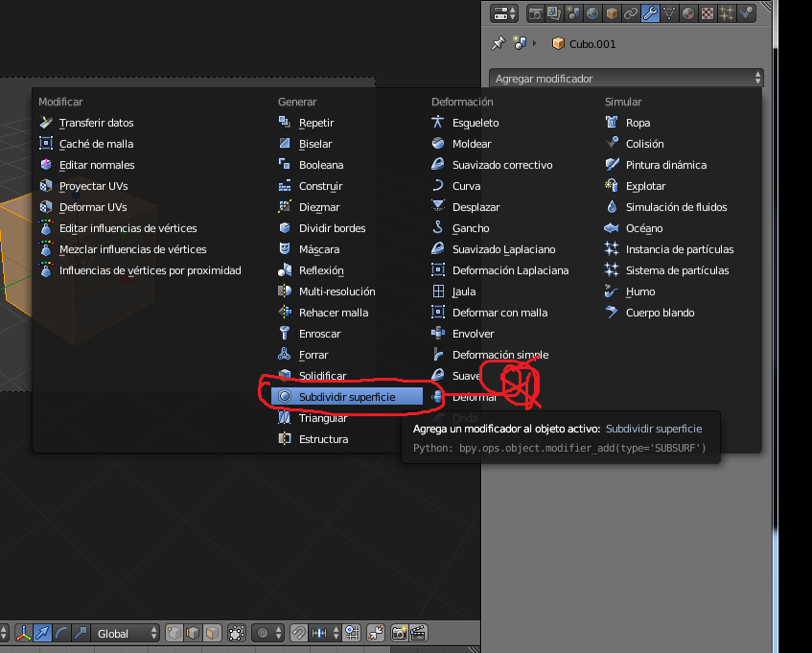The width and height of the screenshot is (812, 653).
Task: Open the Physics properties tab
Action: coord(746,13)
